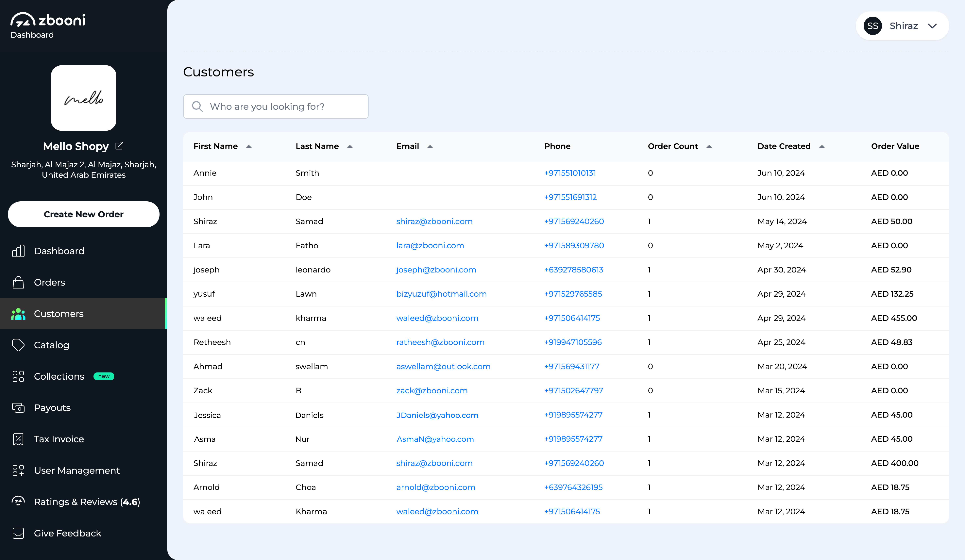Click the Phone column header

tap(557, 146)
